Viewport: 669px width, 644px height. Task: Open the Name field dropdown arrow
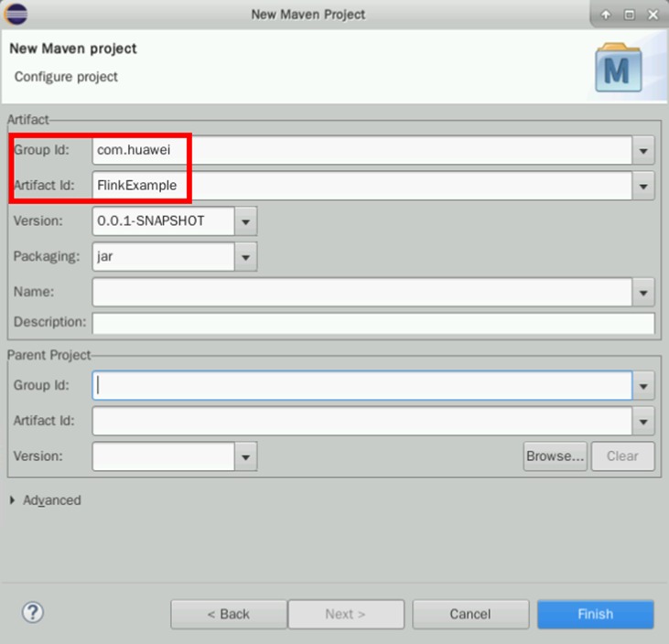coord(644,293)
